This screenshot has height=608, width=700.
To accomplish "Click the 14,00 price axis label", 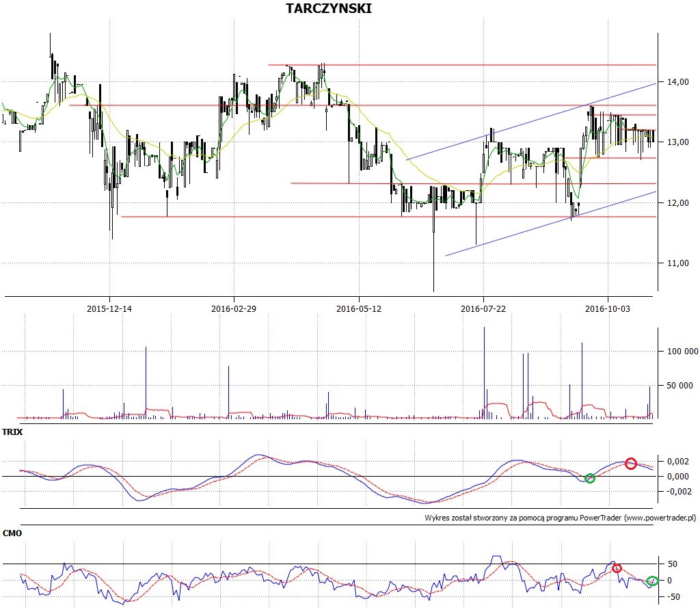I will (678, 82).
